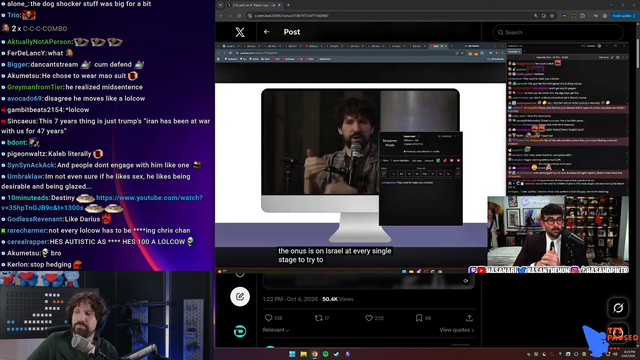Share the post via upload icon
This screenshot has width=640, height=360.
pos(469,318)
